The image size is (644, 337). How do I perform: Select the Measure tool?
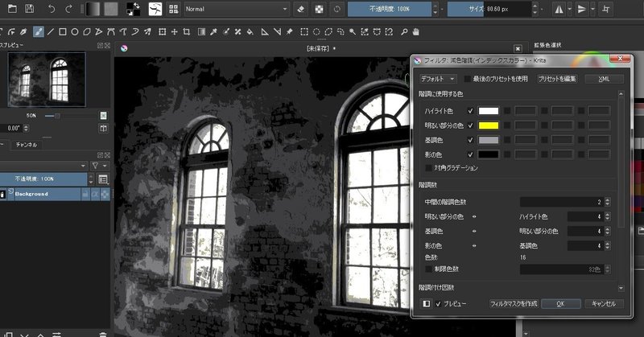pyautogui.click(x=277, y=31)
